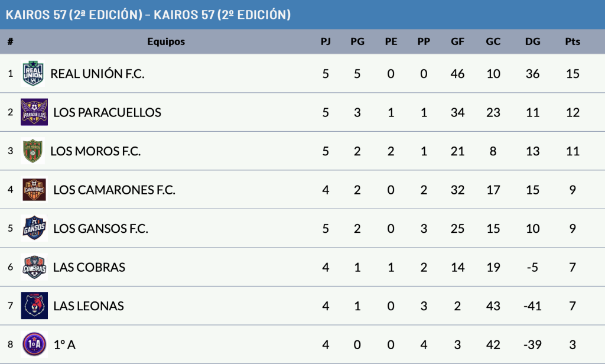Click the Real Unión F.C. team logo
Screen dimensions: 605x364
pyautogui.click(x=33, y=74)
